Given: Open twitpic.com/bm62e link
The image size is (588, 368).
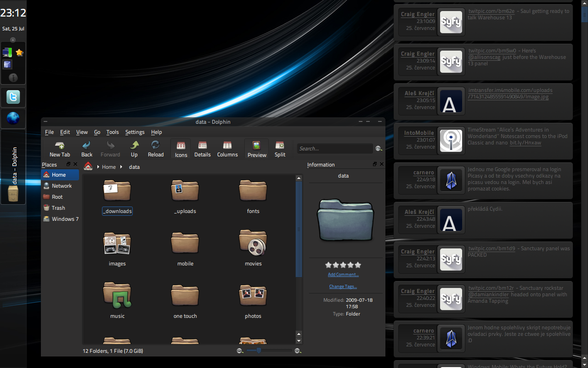Looking at the screenshot, I should click(491, 11).
